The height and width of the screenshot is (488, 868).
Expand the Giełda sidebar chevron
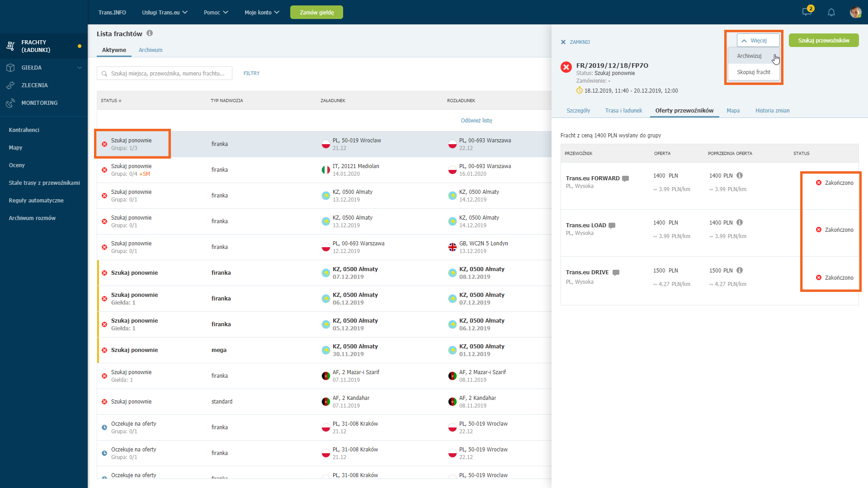pos(80,68)
